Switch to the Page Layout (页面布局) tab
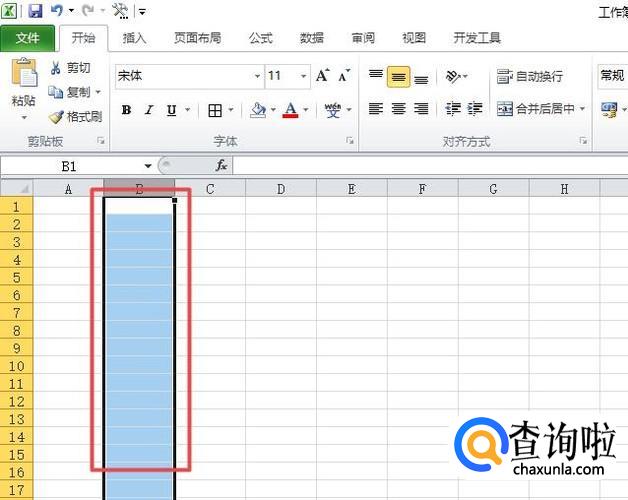This screenshot has width=628, height=500. [x=197, y=38]
